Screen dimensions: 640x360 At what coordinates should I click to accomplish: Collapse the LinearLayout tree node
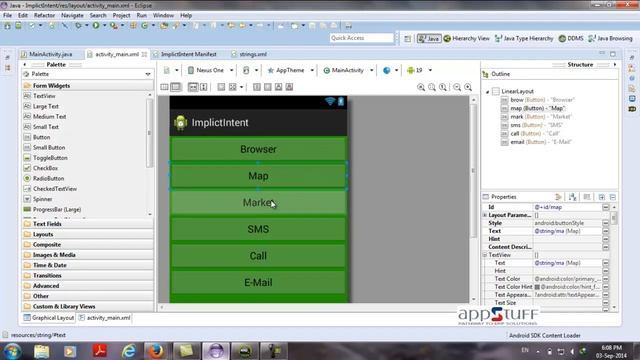click(x=487, y=92)
